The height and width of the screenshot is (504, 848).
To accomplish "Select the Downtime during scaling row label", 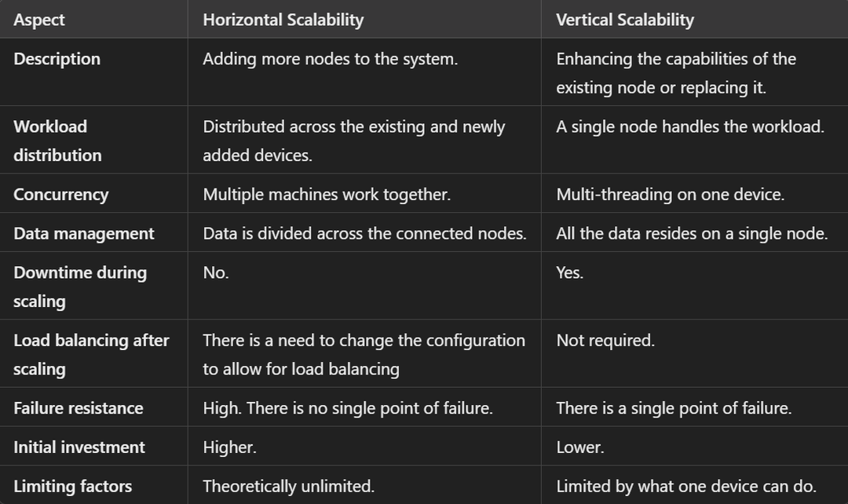I will click(x=79, y=287).
